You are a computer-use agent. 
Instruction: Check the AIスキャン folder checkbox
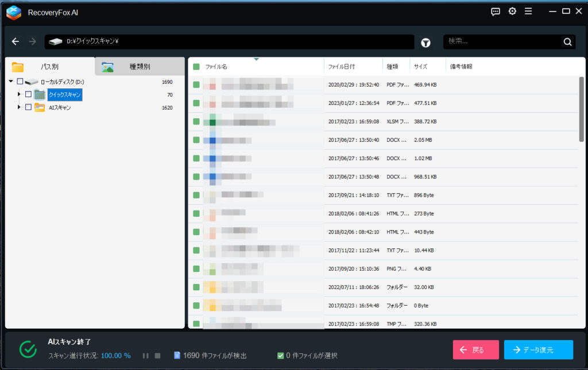click(28, 107)
